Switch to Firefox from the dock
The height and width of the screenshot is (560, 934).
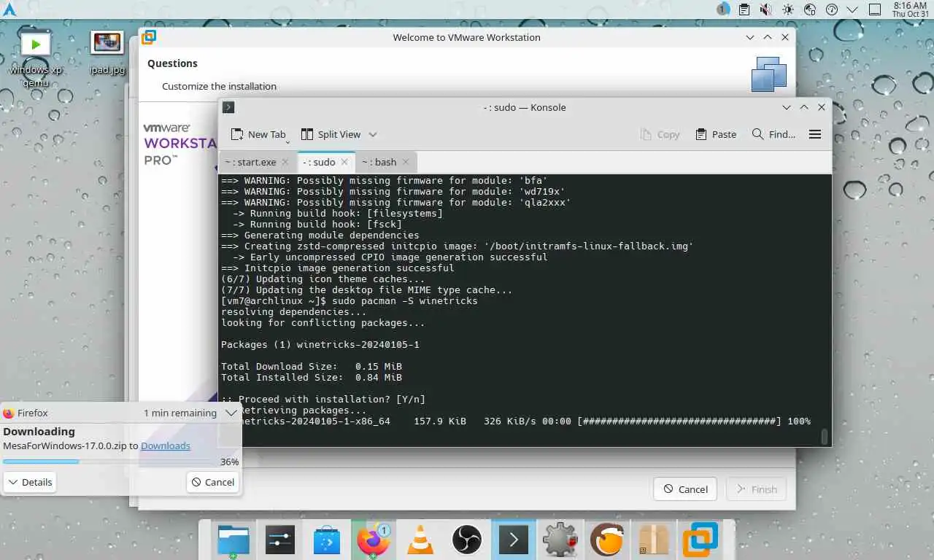coord(374,540)
